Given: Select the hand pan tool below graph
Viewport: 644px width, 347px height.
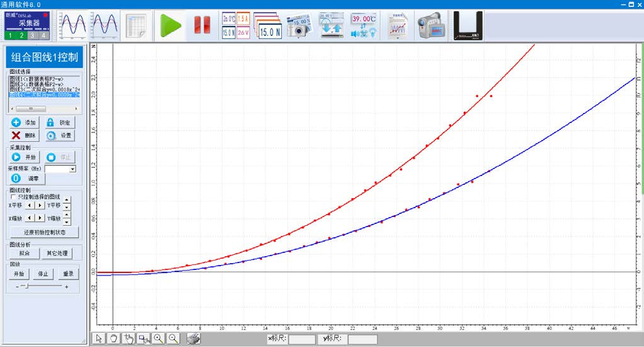Looking at the screenshot, I should 113,339.
